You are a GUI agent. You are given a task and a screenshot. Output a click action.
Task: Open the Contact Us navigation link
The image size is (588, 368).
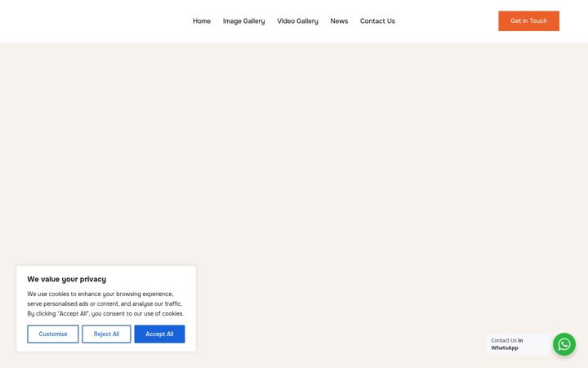377,21
